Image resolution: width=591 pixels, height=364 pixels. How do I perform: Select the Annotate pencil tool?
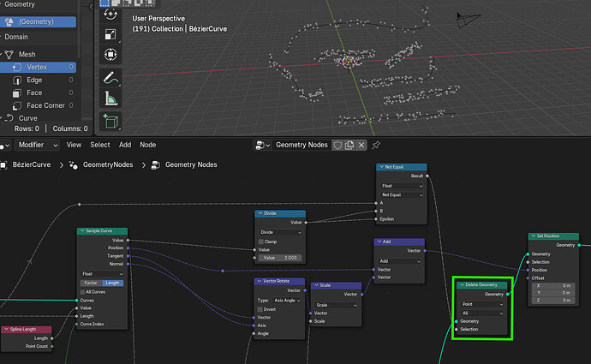[x=110, y=79]
